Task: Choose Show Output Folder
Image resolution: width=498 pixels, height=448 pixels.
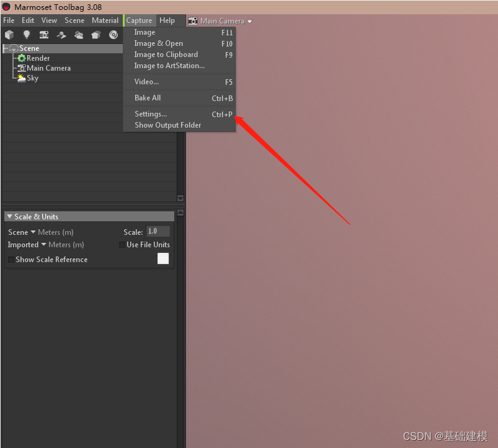Action: [x=179, y=125]
